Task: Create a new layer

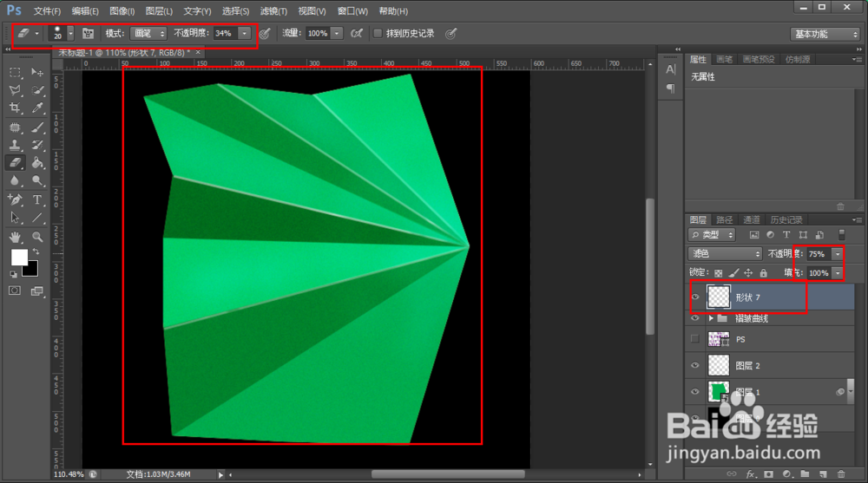Action: (823, 474)
